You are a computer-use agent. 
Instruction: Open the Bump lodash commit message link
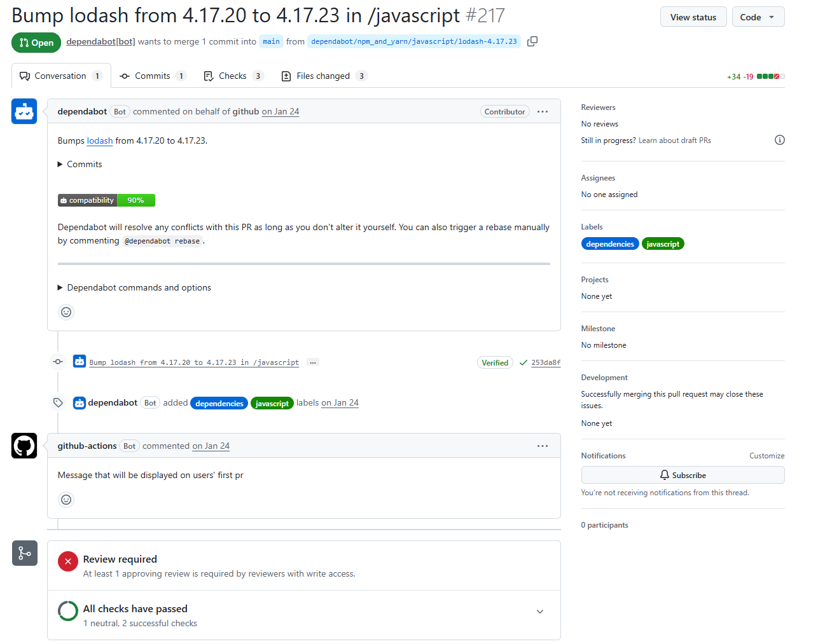[194, 362]
